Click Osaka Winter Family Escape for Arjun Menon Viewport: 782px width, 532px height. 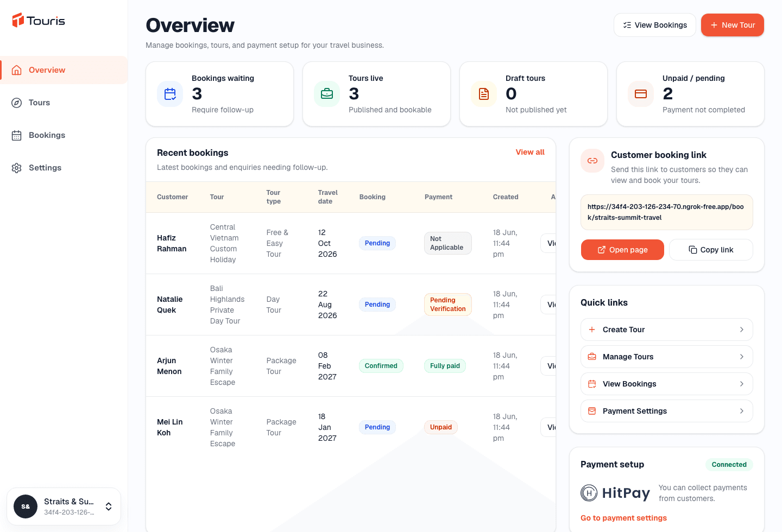223,366
